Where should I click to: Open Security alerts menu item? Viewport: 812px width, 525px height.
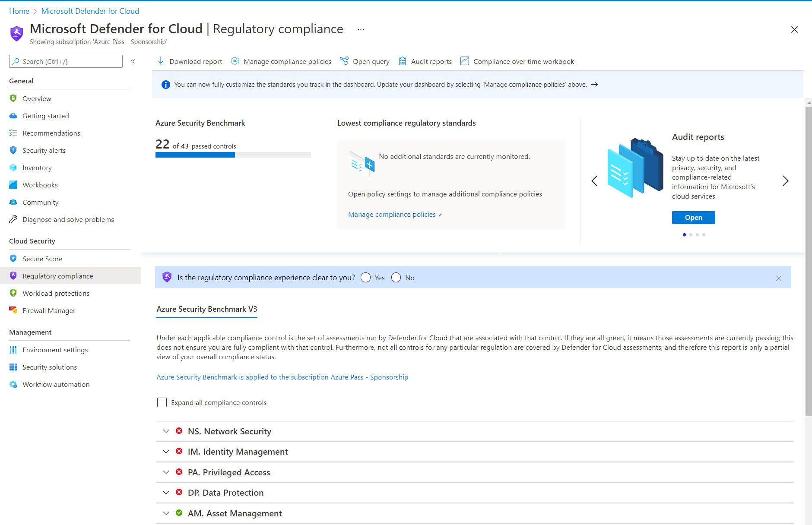pos(70,150)
